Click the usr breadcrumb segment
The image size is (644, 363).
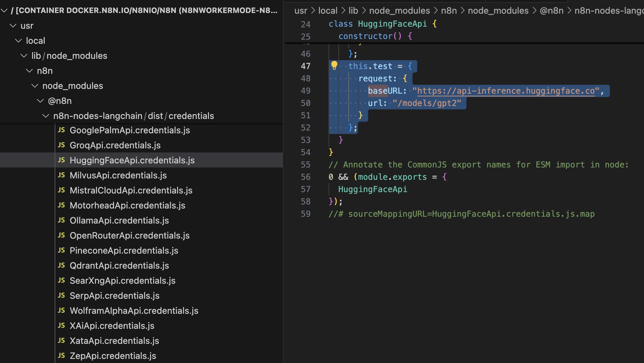(300, 11)
